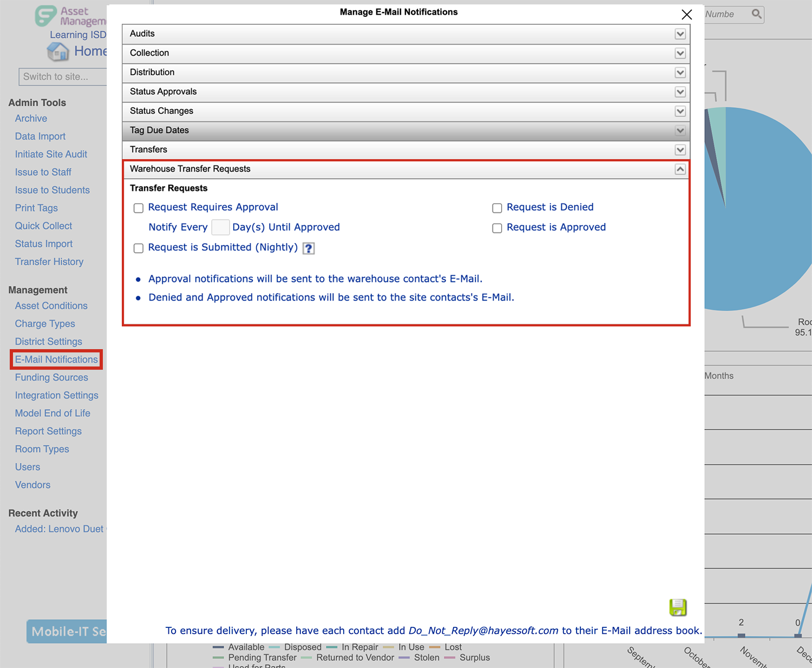Open Transfer History
Viewport: 812px width, 668px height.
[49, 261]
